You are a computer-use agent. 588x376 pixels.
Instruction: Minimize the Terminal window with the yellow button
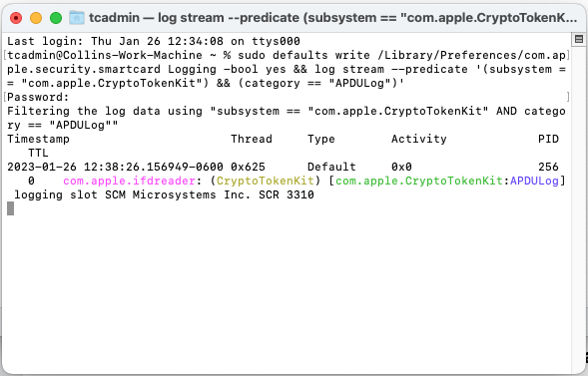36,18
